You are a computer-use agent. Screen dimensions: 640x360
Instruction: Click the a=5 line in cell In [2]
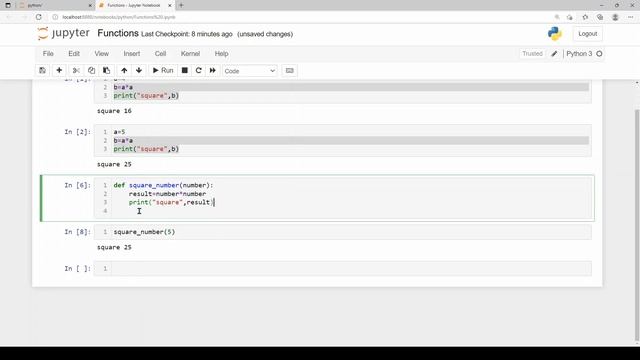pos(119,132)
